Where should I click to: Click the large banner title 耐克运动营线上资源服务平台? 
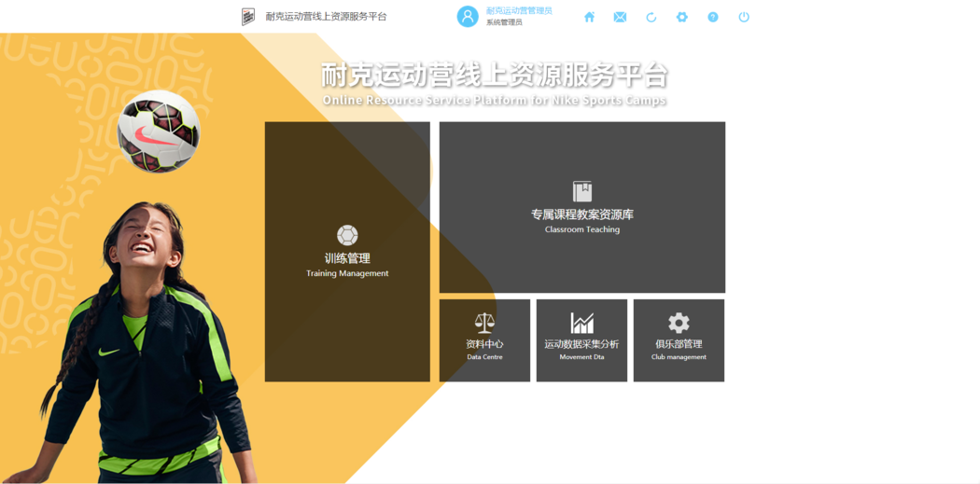pos(495,76)
